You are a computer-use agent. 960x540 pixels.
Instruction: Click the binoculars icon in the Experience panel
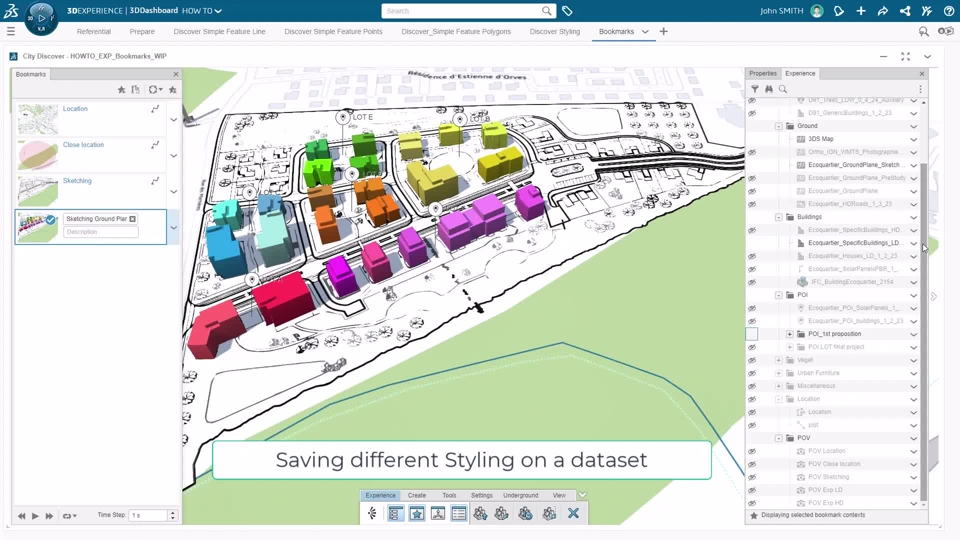[769, 89]
